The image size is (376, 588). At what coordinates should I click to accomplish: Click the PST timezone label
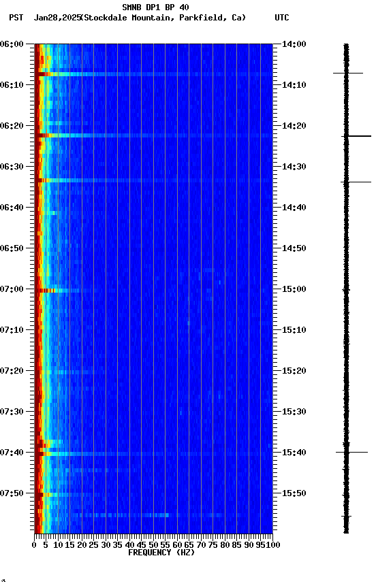click(x=16, y=18)
